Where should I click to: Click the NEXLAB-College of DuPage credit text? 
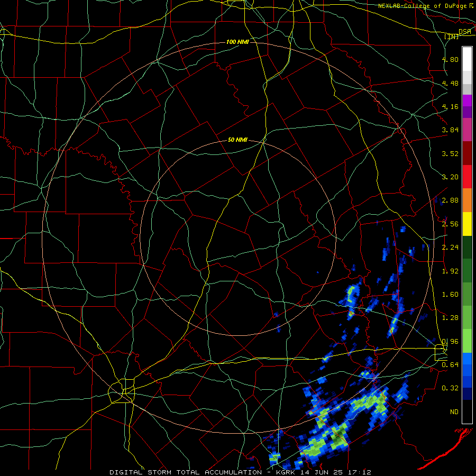pyautogui.click(x=423, y=6)
